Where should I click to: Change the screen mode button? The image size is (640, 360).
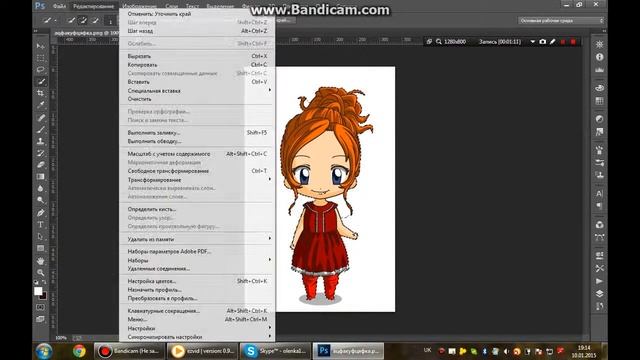coord(40,319)
